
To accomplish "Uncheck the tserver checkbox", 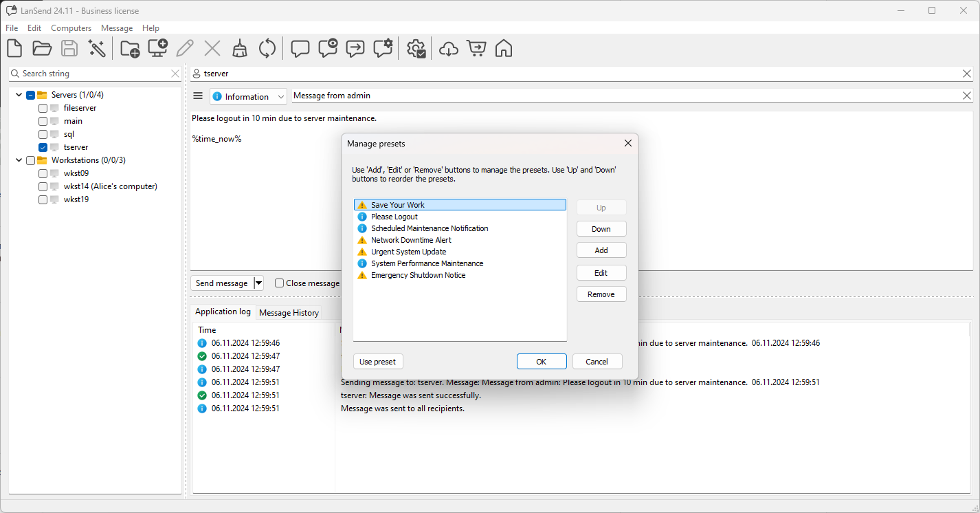I will point(43,146).
